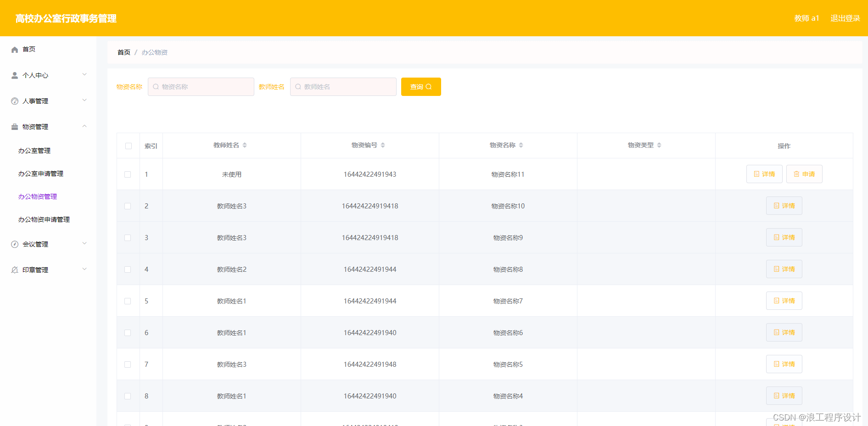
Task: Click the 操作 column header
Action: coord(784,146)
